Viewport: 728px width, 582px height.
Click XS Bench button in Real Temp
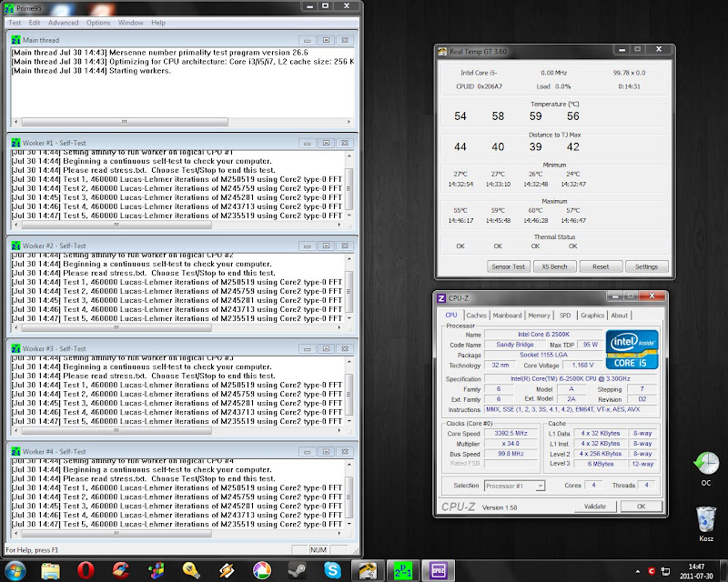(x=554, y=266)
